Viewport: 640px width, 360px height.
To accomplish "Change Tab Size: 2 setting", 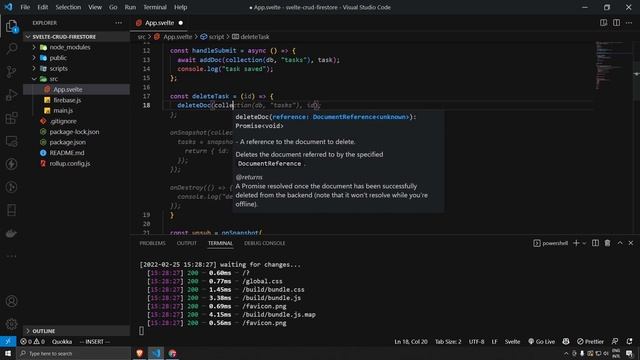I will [448, 342].
